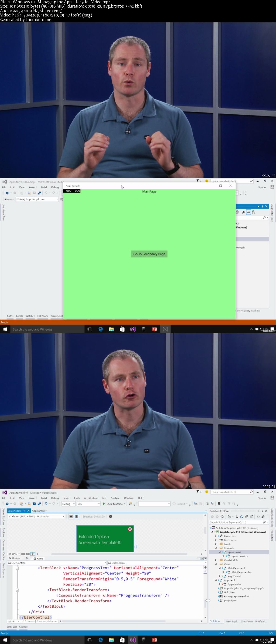Open Error List tab
Screen dimensions: 276x644
pos(12,627)
